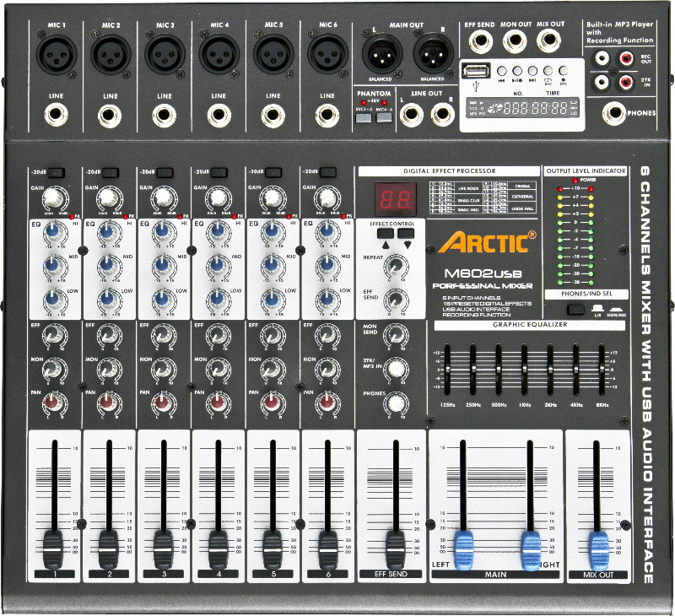
Task: Click the MAIN OUT left XLR connector
Action: [382, 54]
